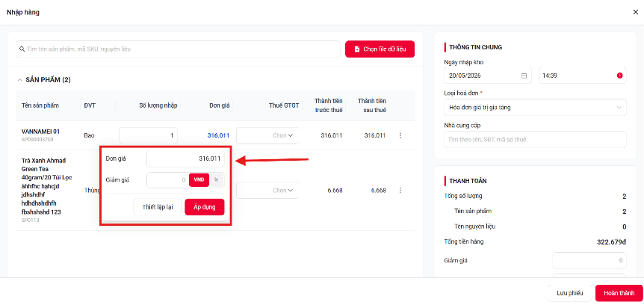
Task: Focus the Nhà cung cấp search field
Action: point(535,139)
